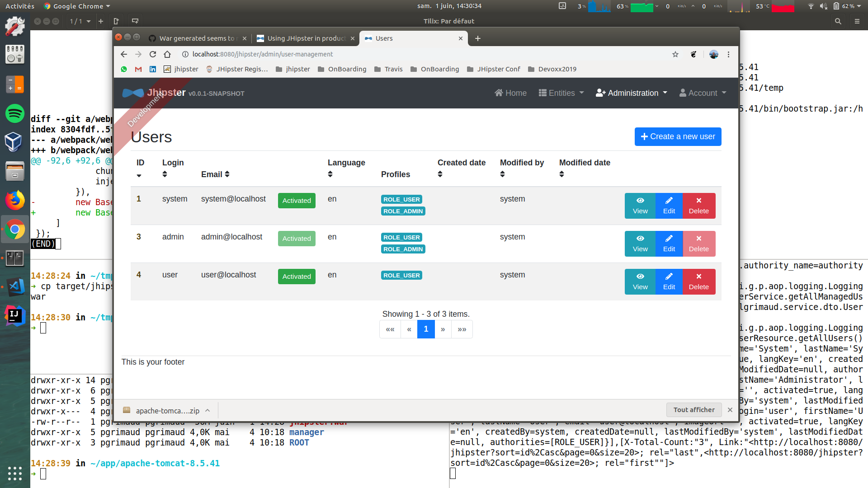Bookmark this page with star icon
The height and width of the screenshot is (488, 868).
pyautogui.click(x=675, y=54)
